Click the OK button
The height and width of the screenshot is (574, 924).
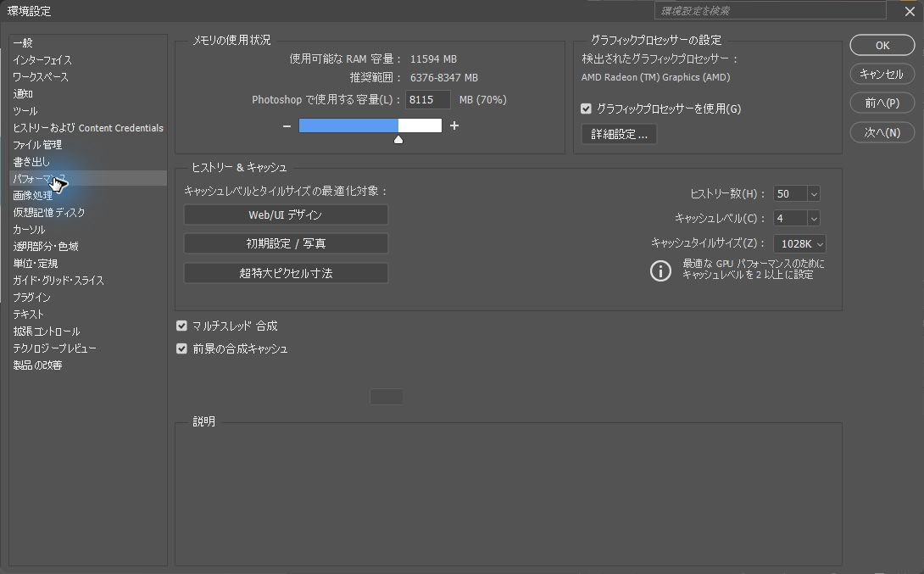(882, 46)
